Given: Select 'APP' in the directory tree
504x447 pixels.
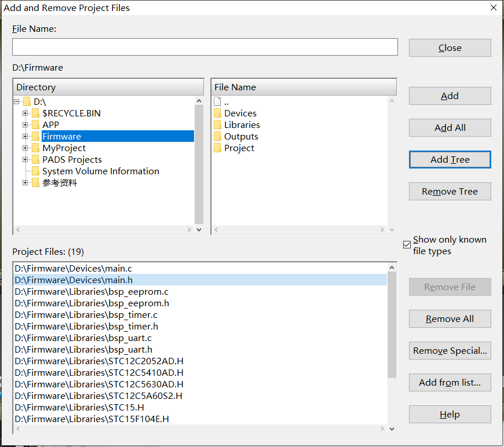Looking at the screenshot, I should 50,124.
